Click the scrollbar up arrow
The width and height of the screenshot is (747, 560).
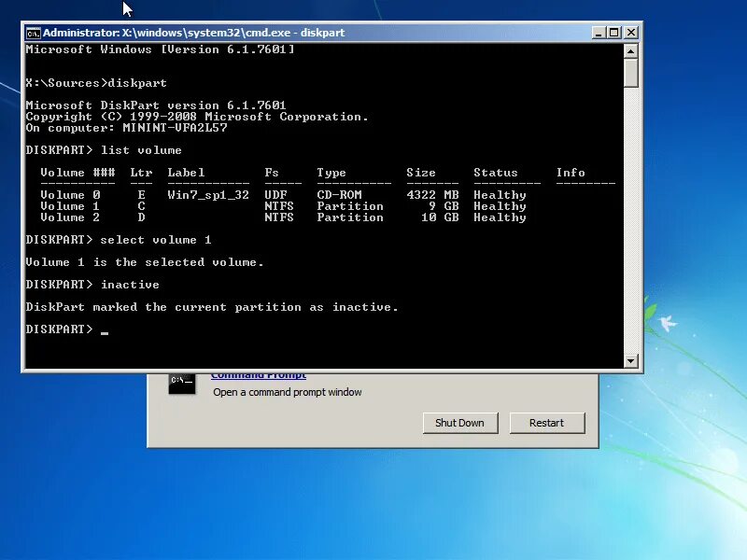click(631, 50)
